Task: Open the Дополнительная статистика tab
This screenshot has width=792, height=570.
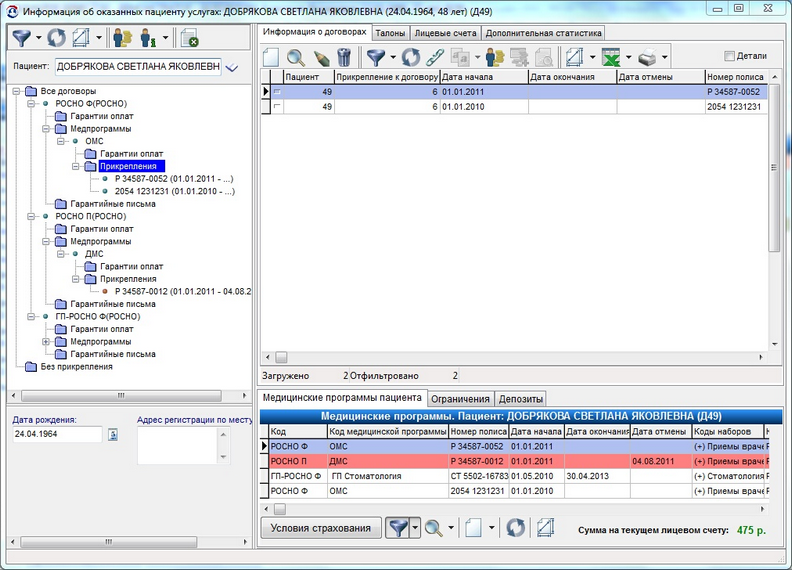Action: 543,33
